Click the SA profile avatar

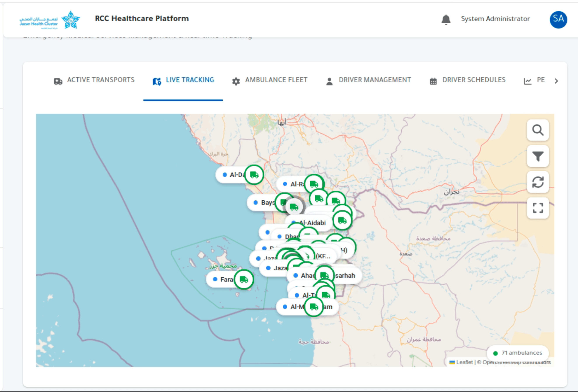(559, 20)
